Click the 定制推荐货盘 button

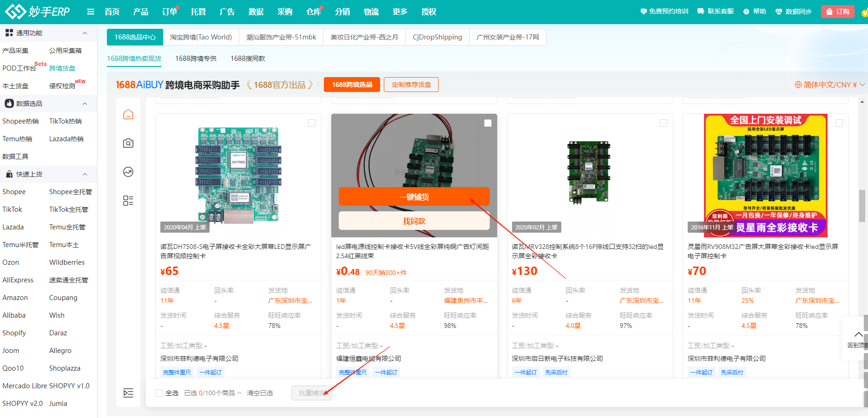click(411, 85)
